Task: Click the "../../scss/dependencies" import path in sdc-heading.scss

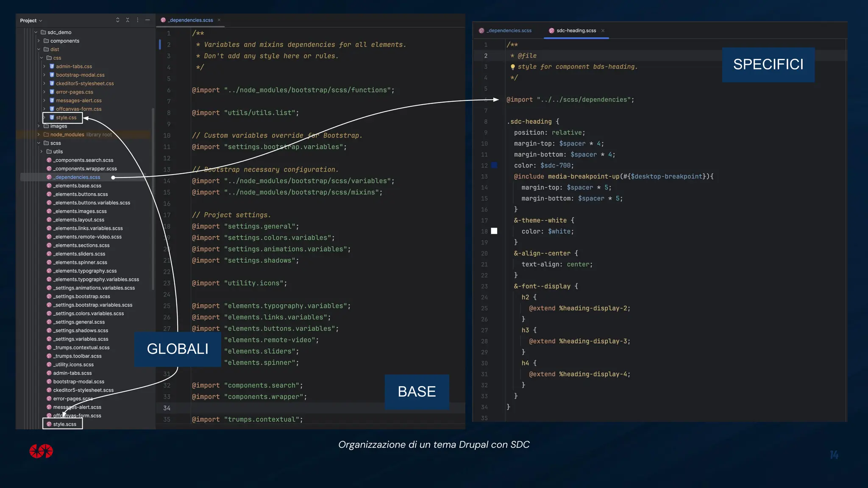Action: (584, 100)
